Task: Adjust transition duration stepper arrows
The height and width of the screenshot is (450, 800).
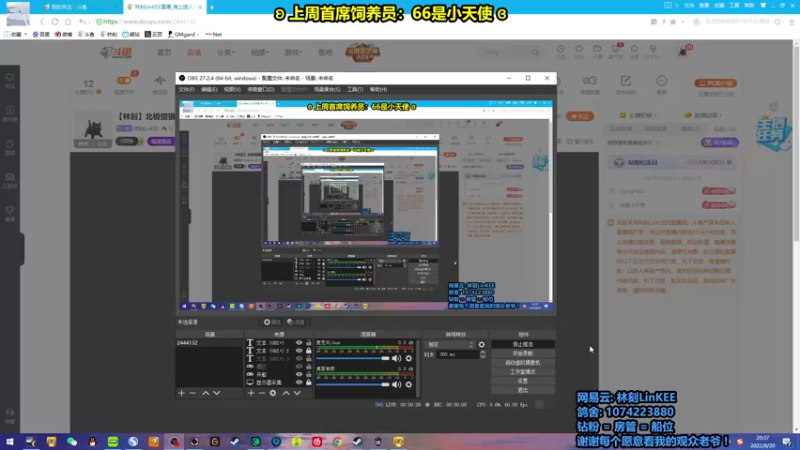Action: 483,355
